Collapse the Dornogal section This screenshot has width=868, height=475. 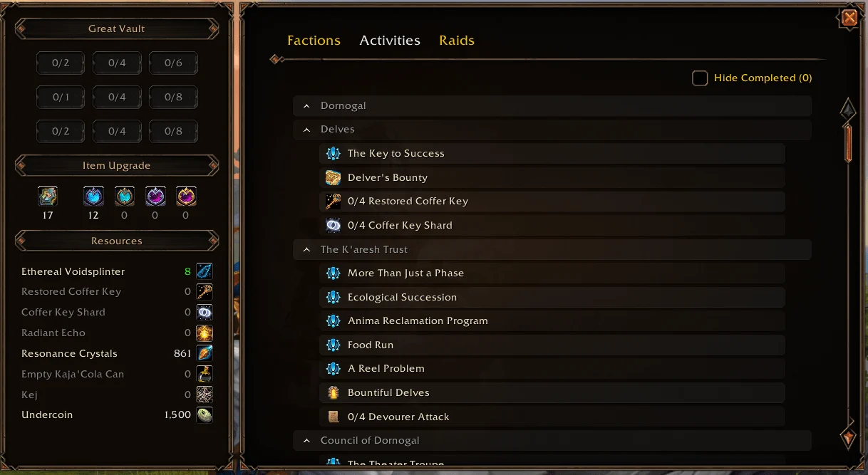[x=306, y=106]
